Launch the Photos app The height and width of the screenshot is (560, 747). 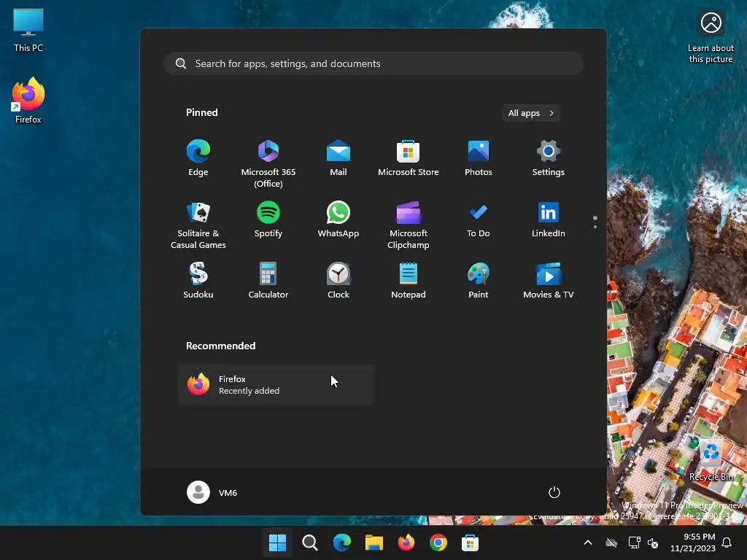479,158
